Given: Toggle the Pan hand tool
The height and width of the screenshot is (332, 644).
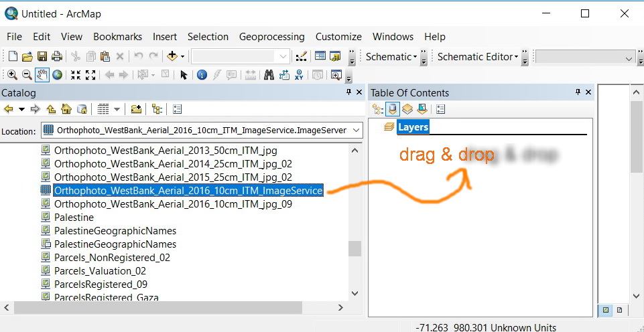Looking at the screenshot, I should [42, 75].
